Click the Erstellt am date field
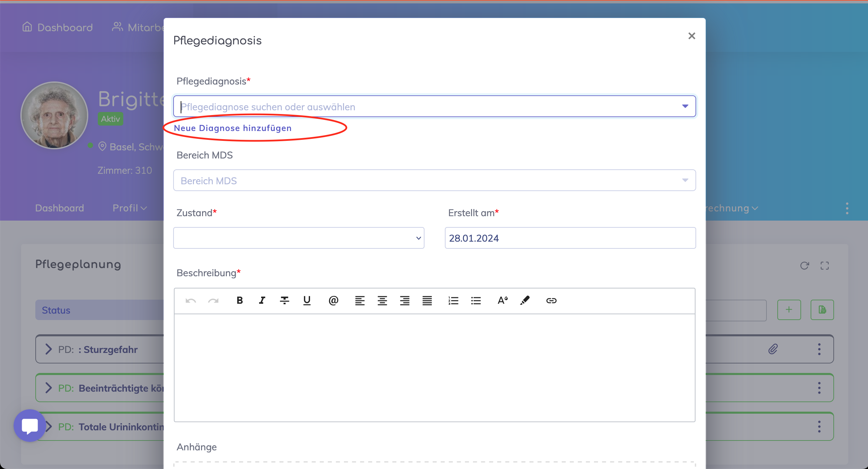Image resolution: width=868 pixels, height=469 pixels. [x=570, y=238]
